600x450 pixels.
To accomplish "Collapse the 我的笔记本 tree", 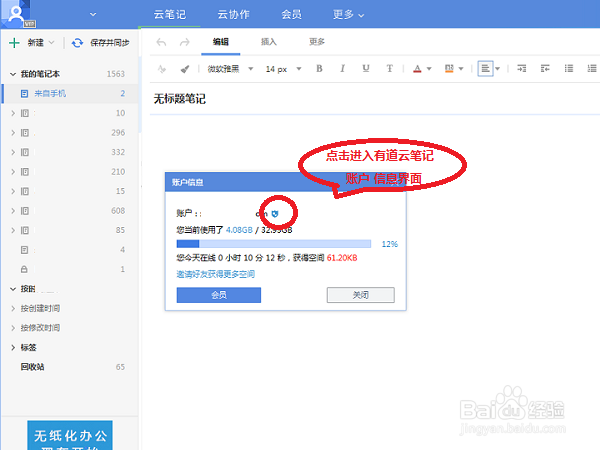I will 13,74.
